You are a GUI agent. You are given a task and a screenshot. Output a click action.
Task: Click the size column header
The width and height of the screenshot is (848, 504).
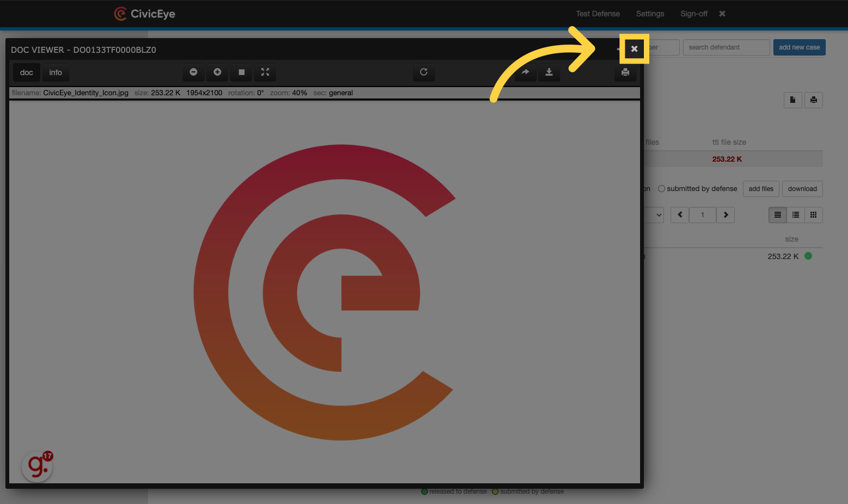pos(791,239)
